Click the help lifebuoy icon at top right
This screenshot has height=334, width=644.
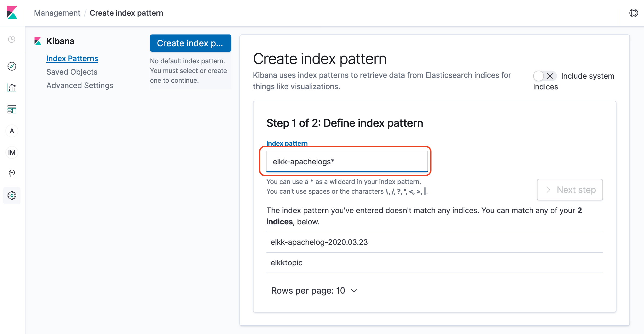click(x=633, y=13)
